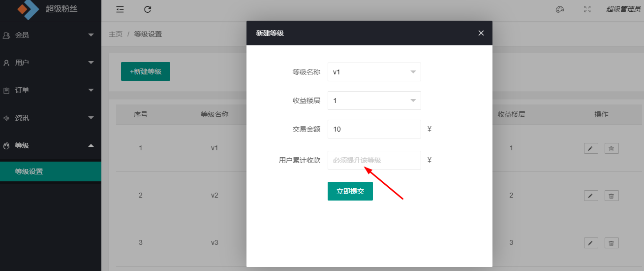This screenshot has width=644, height=271.
Task: Open the 订单 menu in sidebar
Action: [x=49, y=90]
